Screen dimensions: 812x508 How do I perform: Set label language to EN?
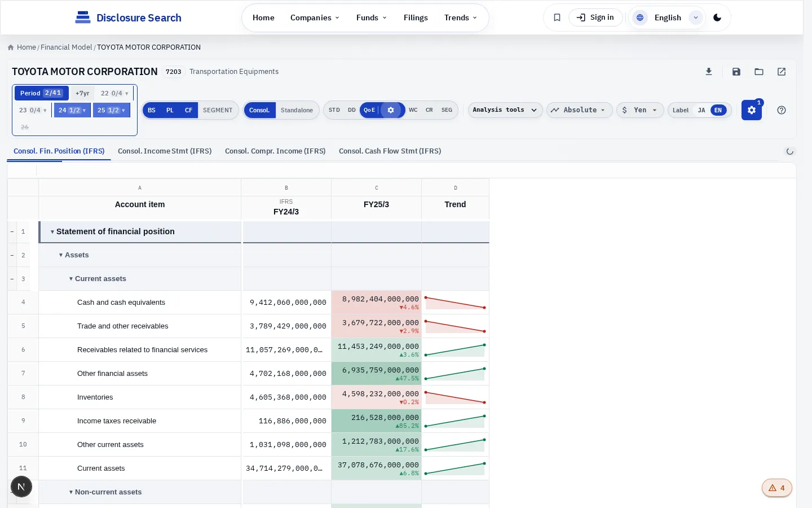pyautogui.click(x=718, y=110)
